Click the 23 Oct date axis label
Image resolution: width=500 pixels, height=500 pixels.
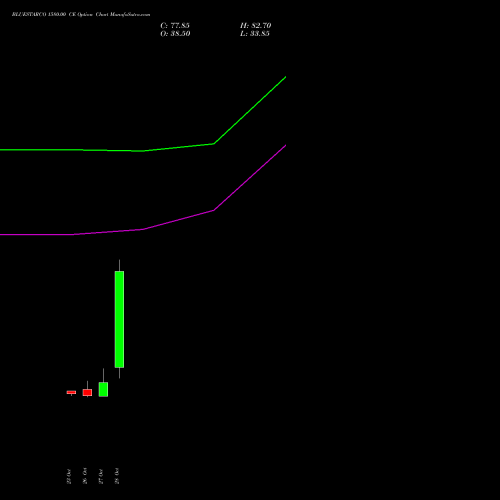69,476
